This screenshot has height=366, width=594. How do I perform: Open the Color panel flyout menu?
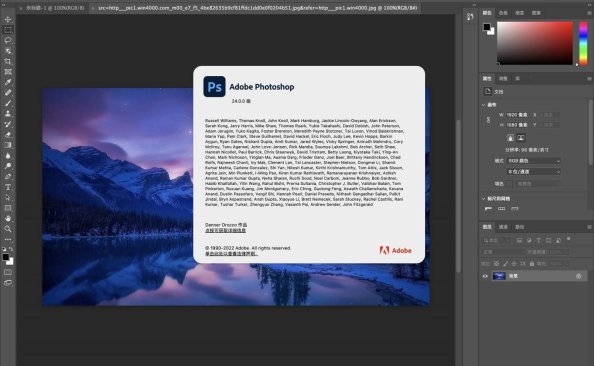[589, 13]
